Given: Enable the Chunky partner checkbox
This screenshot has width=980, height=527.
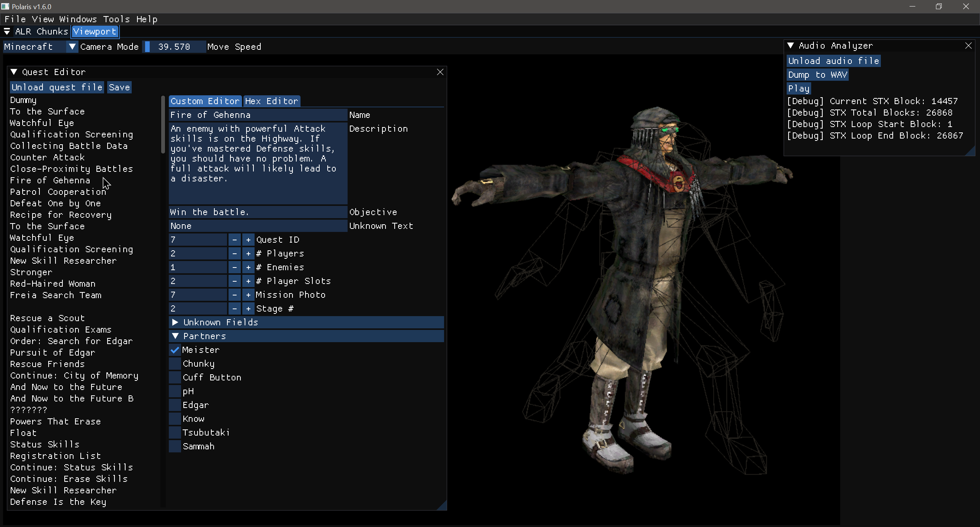Looking at the screenshot, I should [x=175, y=364].
